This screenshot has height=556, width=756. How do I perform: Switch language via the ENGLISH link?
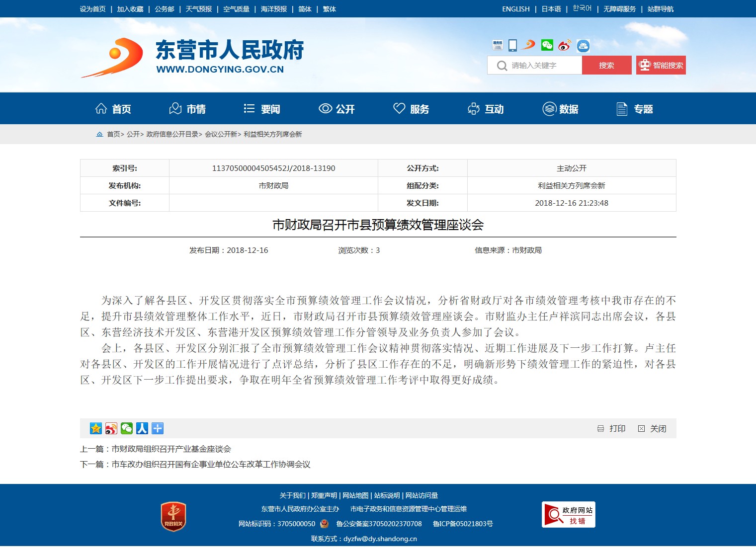[515, 9]
